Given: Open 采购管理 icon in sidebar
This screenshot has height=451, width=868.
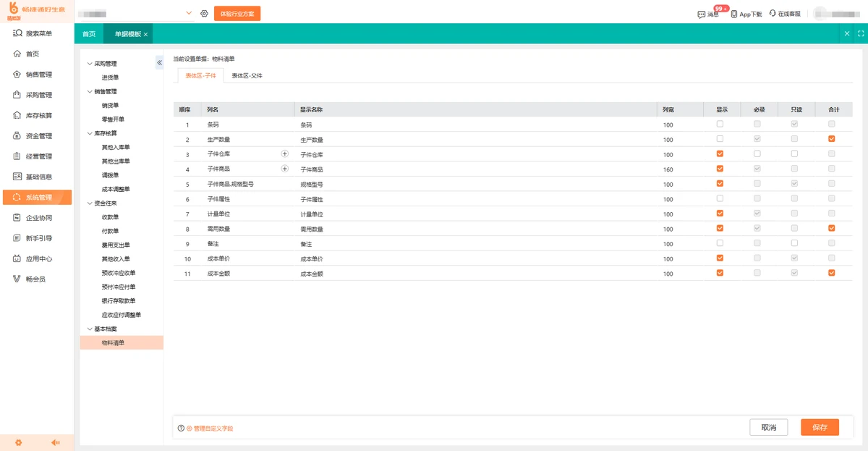Looking at the screenshot, I should (x=17, y=95).
